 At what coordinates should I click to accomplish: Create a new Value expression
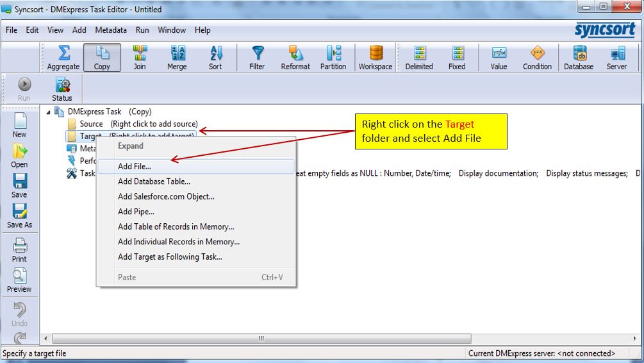coord(499,58)
